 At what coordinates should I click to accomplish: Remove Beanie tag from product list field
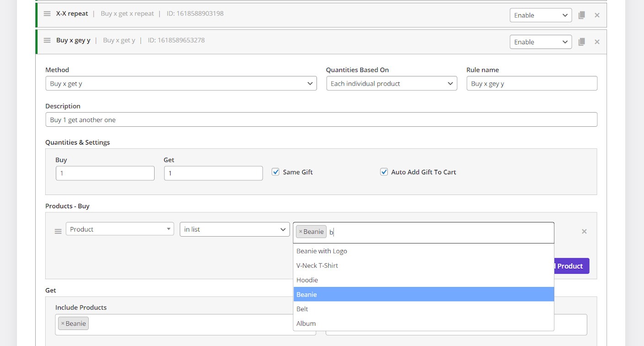(301, 232)
